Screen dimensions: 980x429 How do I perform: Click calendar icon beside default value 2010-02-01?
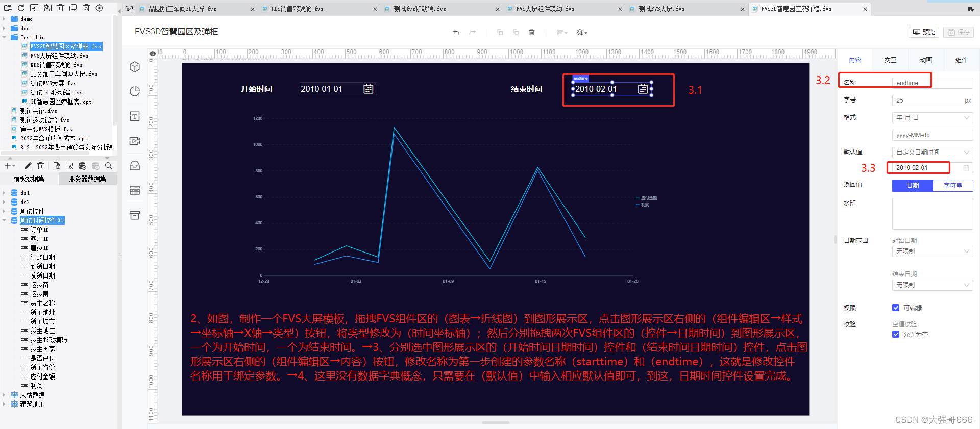pyautogui.click(x=966, y=168)
